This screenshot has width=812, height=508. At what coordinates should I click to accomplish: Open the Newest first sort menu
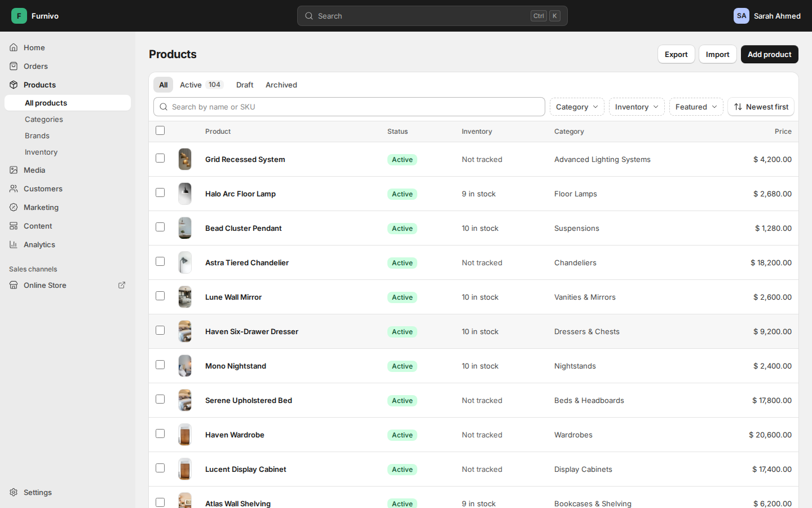pos(761,107)
